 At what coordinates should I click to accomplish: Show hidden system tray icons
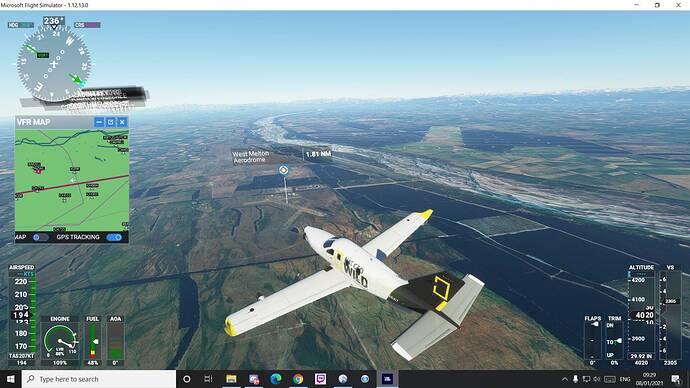565,379
